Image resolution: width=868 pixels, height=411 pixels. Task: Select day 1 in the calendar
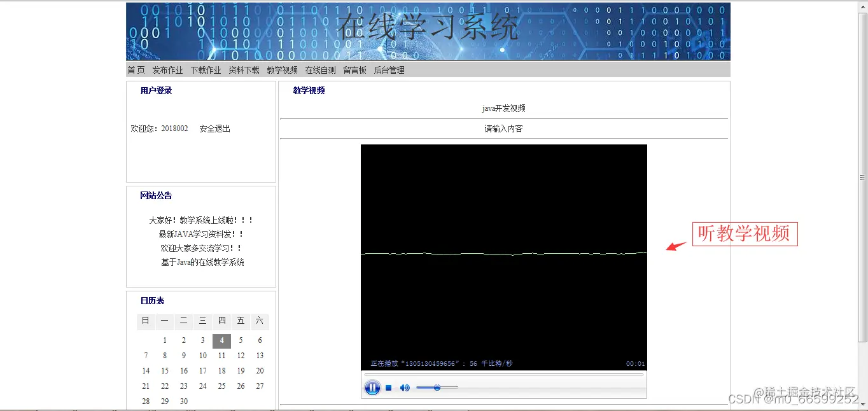[x=165, y=340]
